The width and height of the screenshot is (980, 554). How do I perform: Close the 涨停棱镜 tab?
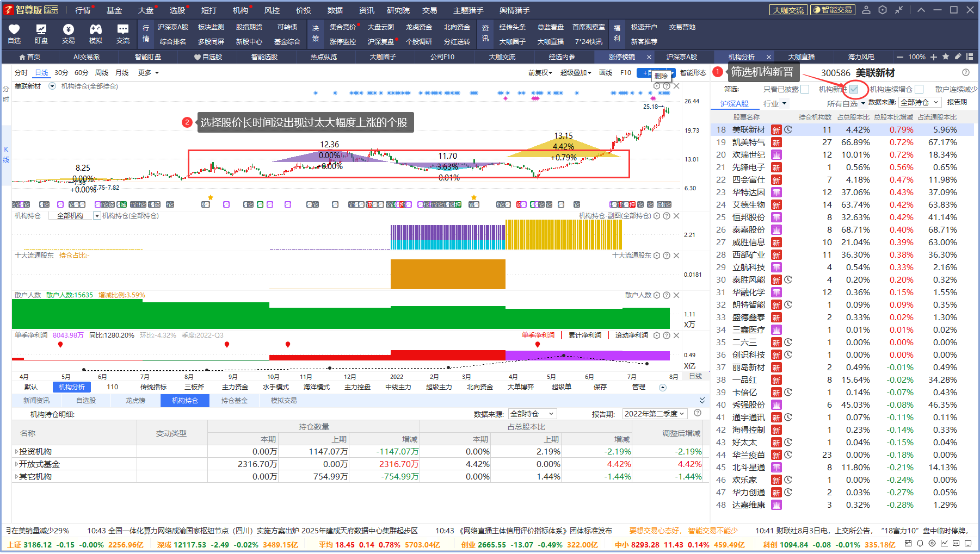649,57
